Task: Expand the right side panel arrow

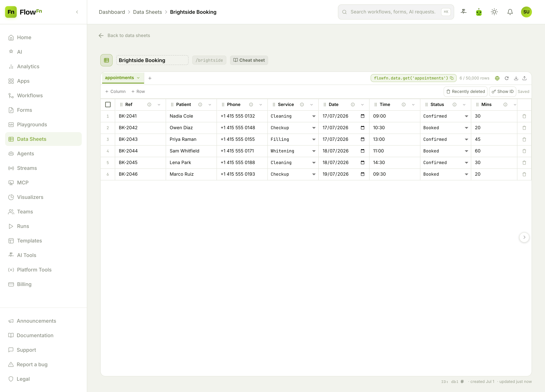Action: click(524, 237)
